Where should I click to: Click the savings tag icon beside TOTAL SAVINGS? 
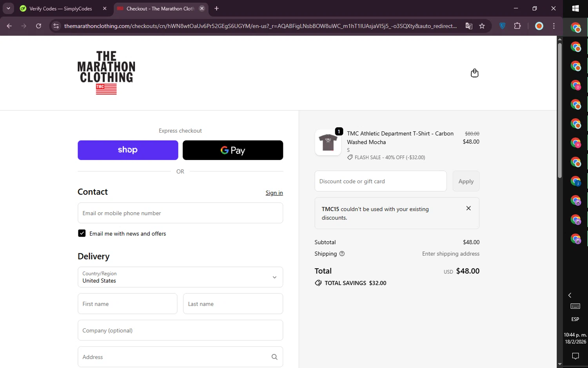pos(318,283)
